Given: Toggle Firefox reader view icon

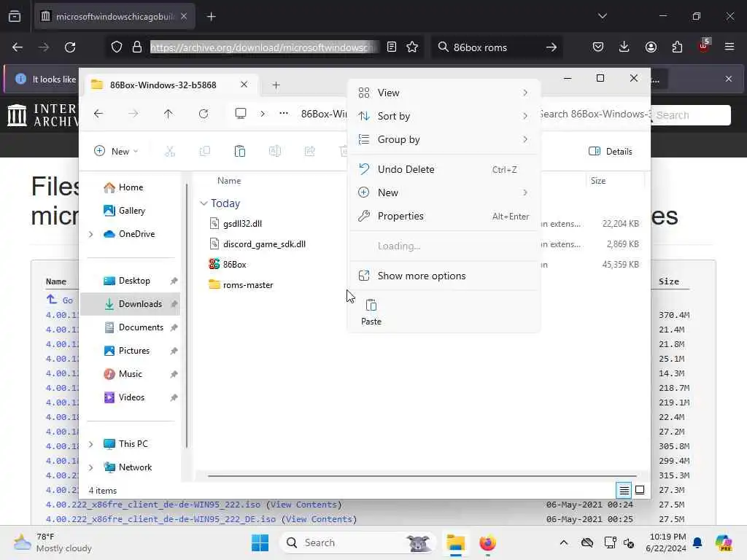Looking at the screenshot, I should 392,47.
